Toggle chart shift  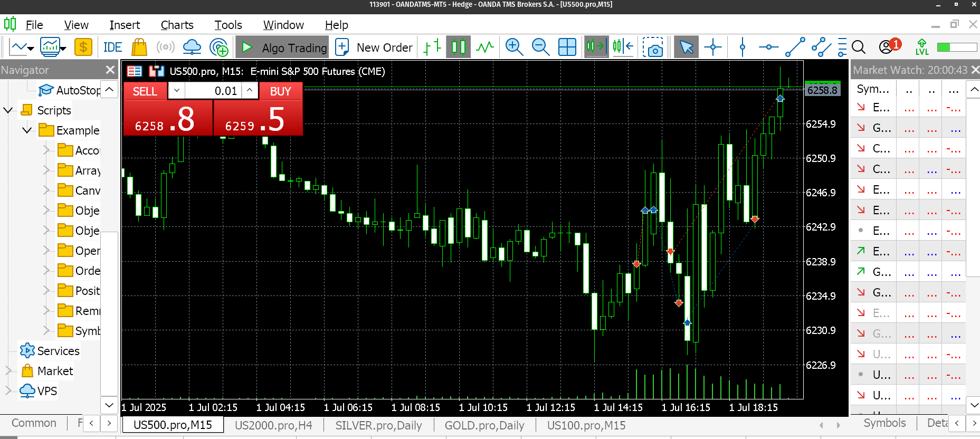pos(623,47)
